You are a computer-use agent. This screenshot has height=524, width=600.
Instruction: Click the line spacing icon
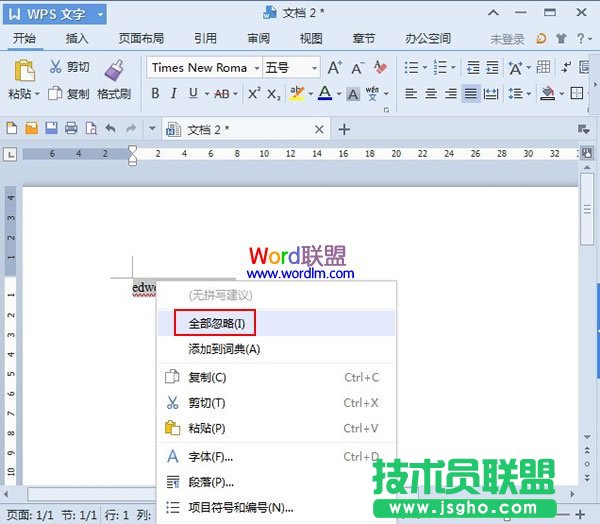point(515,94)
